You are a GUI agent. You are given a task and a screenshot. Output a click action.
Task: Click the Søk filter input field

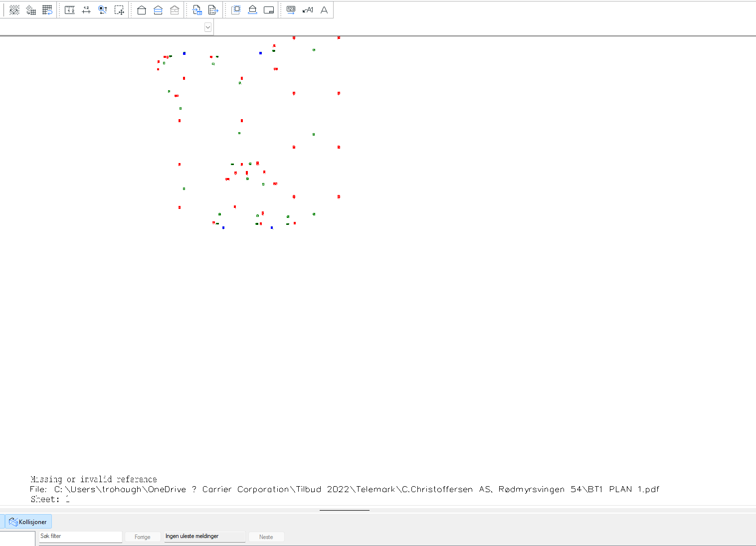click(80, 537)
